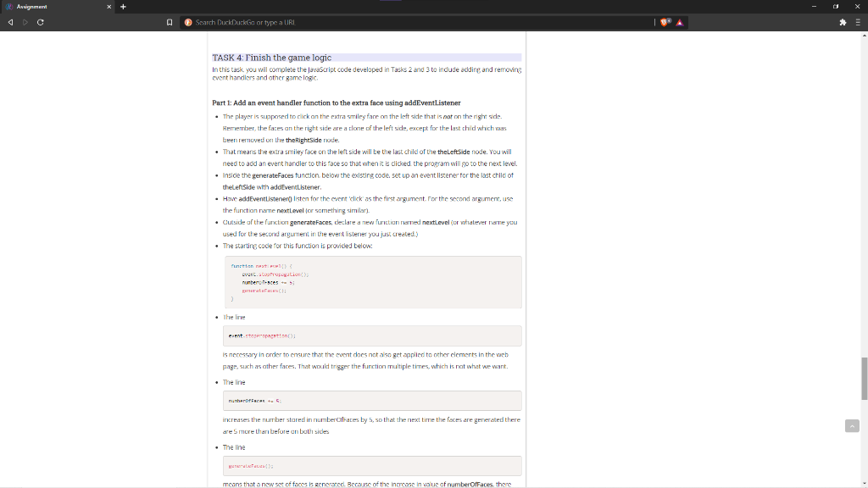868x488 pixels.
Task: Click the back navigation arrow
Action: [11, 23]
